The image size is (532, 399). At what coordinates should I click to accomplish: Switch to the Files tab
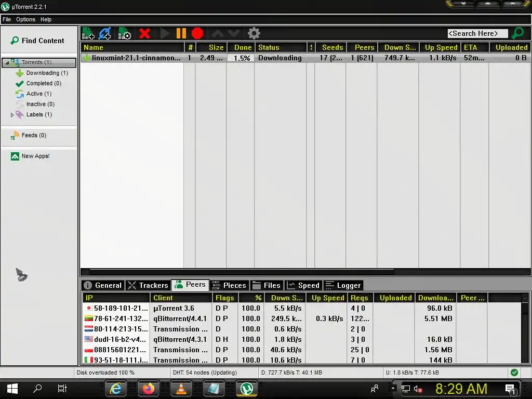(267, 285)
